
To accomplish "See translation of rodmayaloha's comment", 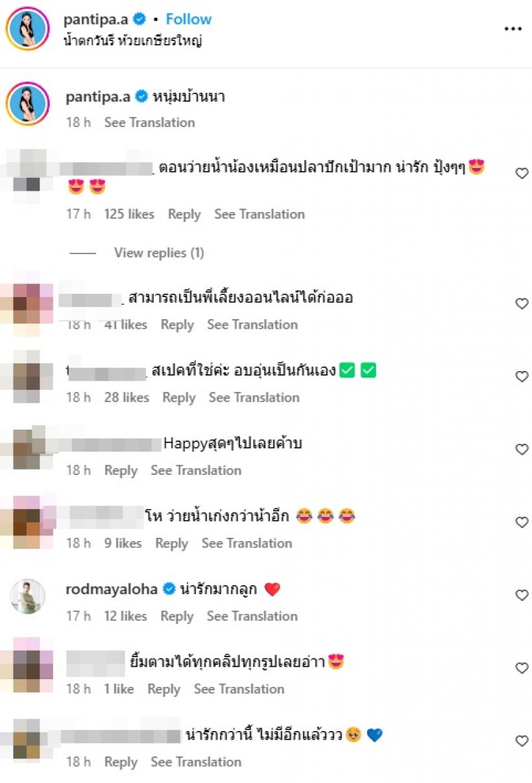I will (x=252, y=616).
